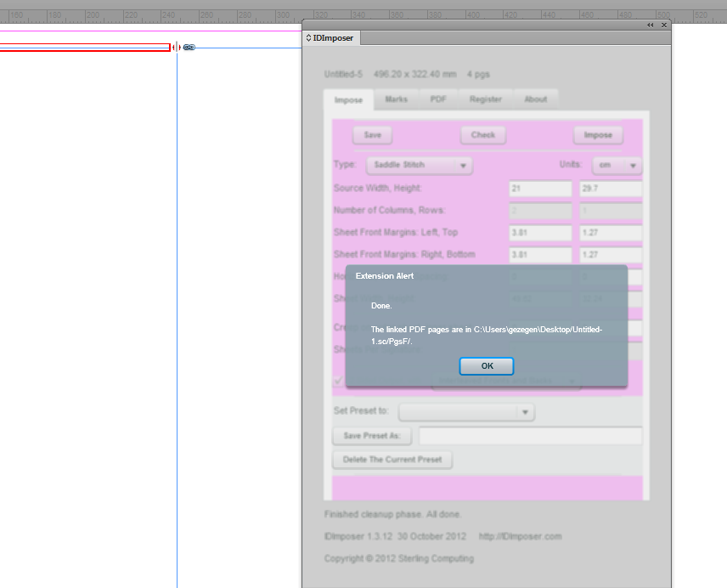Open the Units cm dropdown

click(x=617, y=165)
